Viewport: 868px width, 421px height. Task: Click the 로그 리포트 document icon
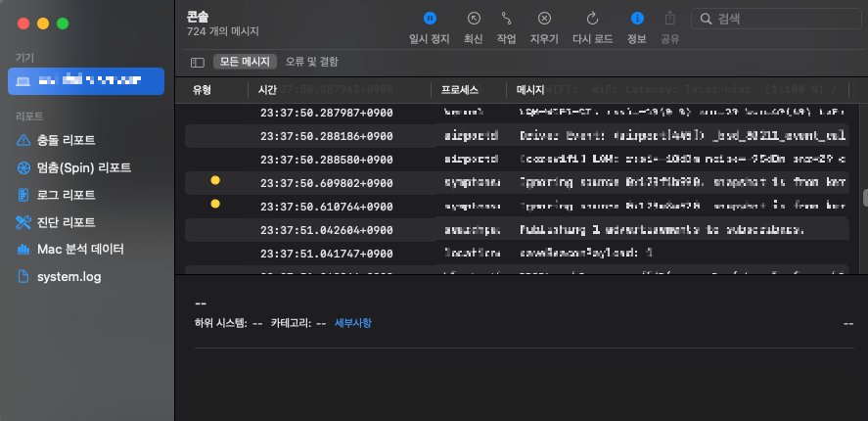pyautogui.click(x=23, y=195)
